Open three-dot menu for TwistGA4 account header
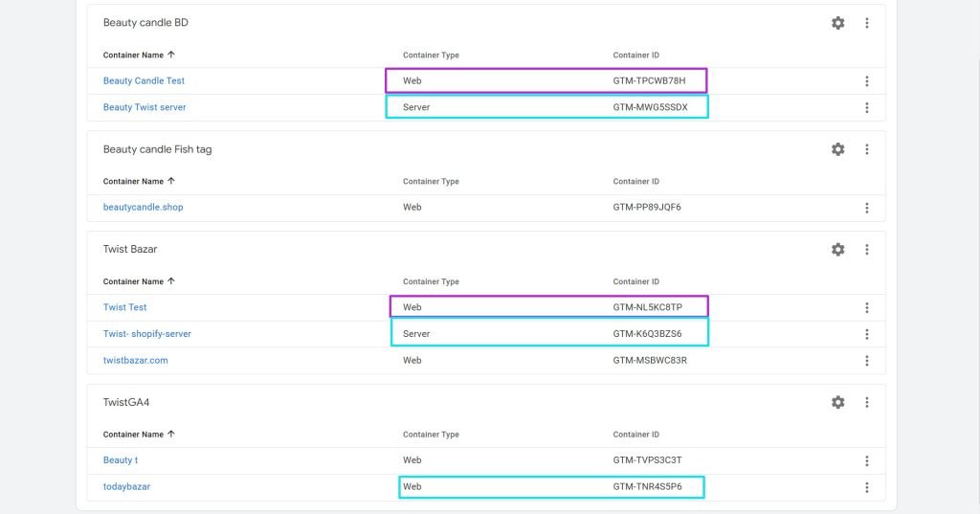Viewport: 980px width, 514px height. click(866, 403)
